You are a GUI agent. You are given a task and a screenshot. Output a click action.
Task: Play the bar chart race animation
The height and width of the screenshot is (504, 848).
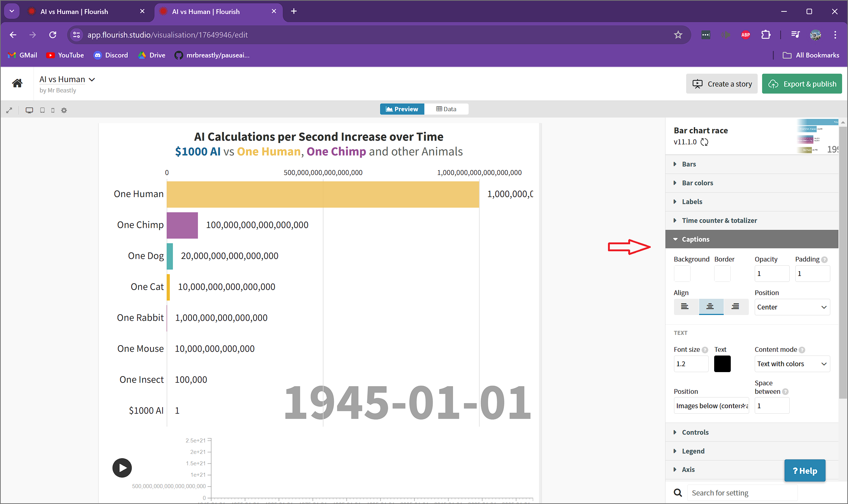click(x=122, y=468)
